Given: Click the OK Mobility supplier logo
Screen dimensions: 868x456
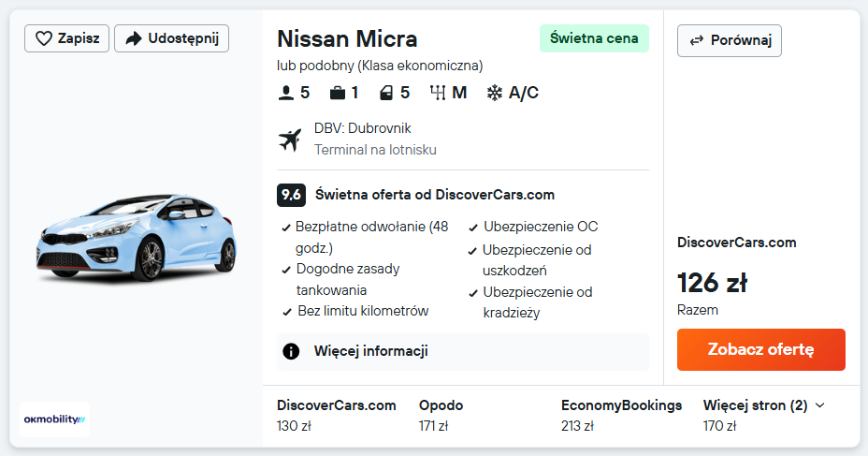Looking at the screenshot, I should (x=54, y=419).
